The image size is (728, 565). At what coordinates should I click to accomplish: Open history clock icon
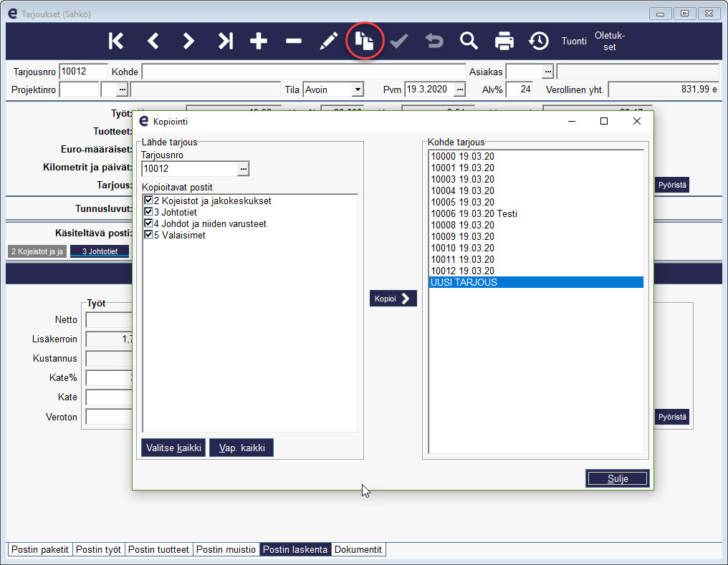tap(539, 42)
